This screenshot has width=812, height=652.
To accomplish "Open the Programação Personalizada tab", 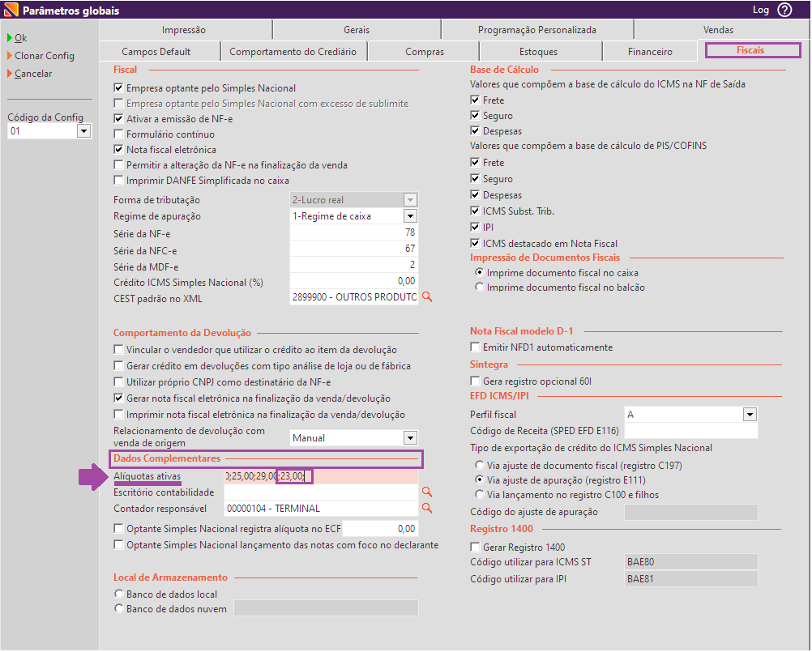I will pyautogui.click(x=537, y=30).
